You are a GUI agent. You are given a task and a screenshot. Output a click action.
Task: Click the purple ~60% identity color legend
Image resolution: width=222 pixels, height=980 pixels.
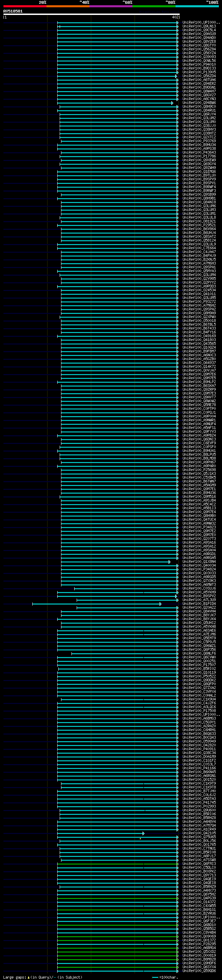point(111,6)
